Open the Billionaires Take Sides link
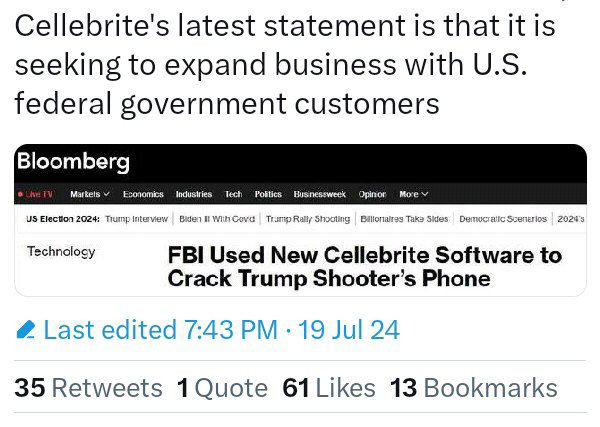 point(404,219)
